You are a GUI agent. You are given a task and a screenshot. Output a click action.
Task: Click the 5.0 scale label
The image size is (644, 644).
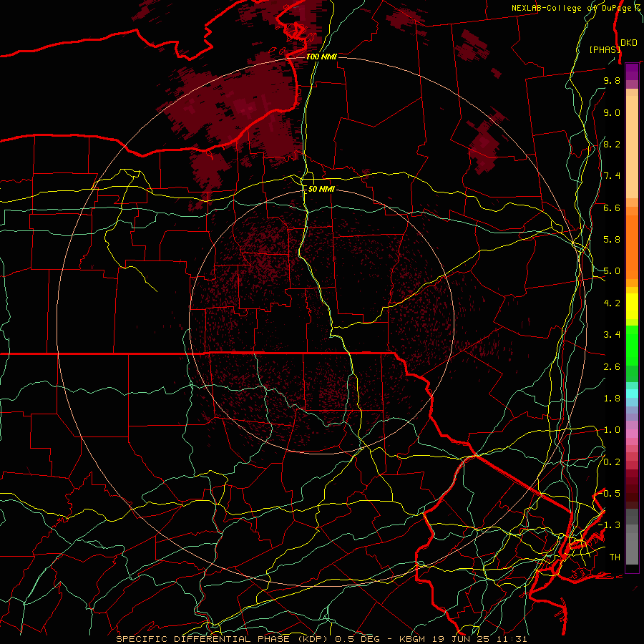point(612,271)
